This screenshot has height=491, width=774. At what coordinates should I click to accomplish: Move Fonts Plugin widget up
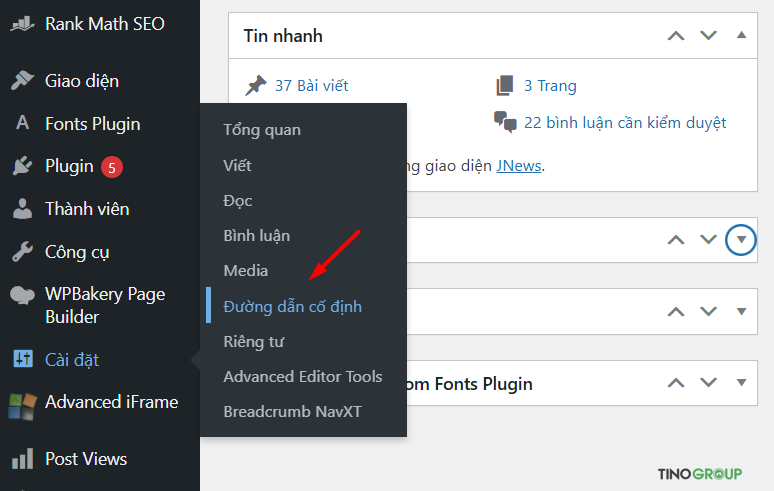point(676,382)
